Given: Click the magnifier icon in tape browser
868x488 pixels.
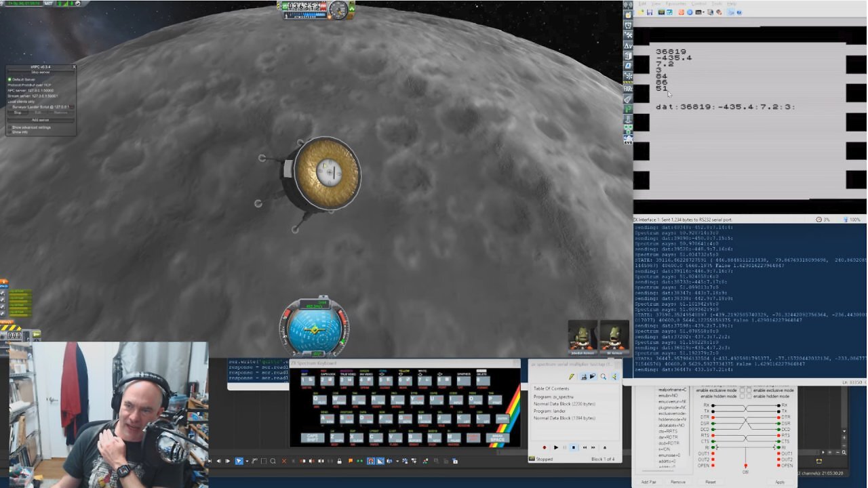Looking at the screenshot, I should tap(603, 377).
